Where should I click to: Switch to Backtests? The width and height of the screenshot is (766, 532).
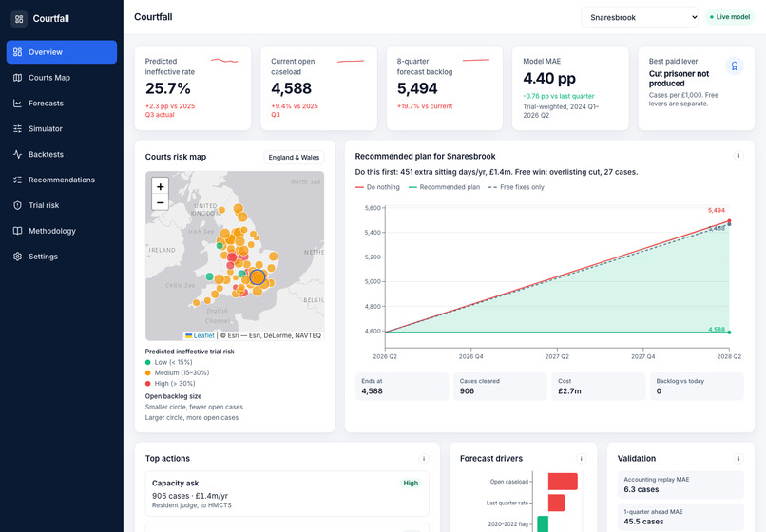click(x=62, y=154)
